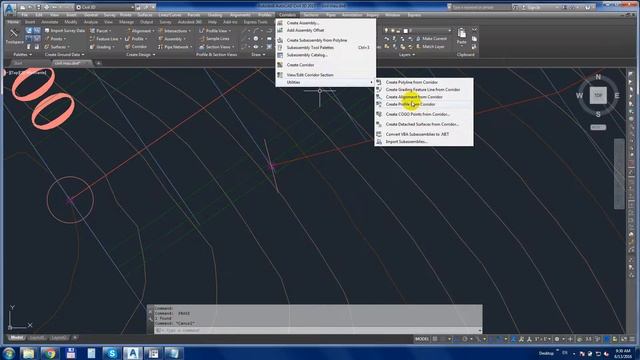
Task: Click the Sample Lines icon
Action: pos(202,39)
